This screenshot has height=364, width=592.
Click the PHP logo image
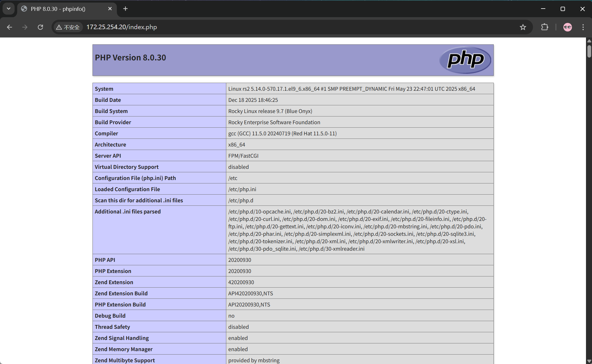click(x=465, y=60)
